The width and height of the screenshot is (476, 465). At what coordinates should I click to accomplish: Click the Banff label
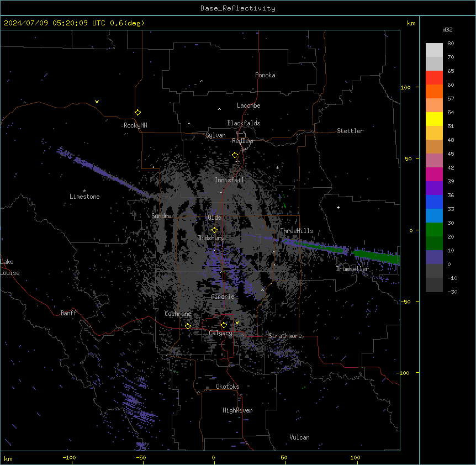tap(68, 313)
